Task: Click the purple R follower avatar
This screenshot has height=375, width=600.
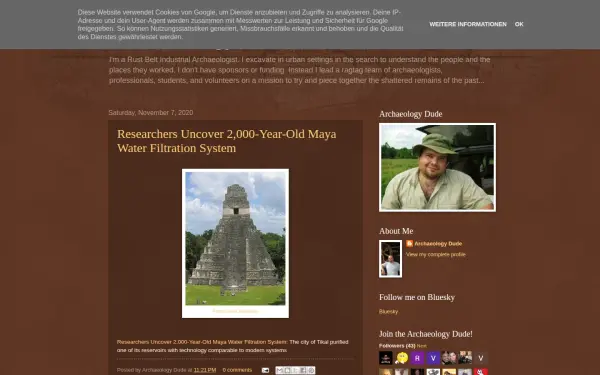Action: tap(417, 358)
